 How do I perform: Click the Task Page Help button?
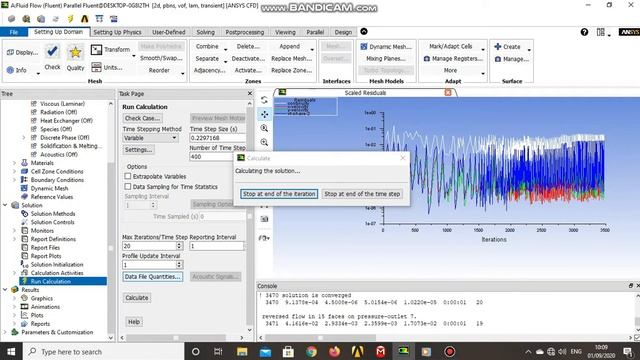click(x=133, y=322)
